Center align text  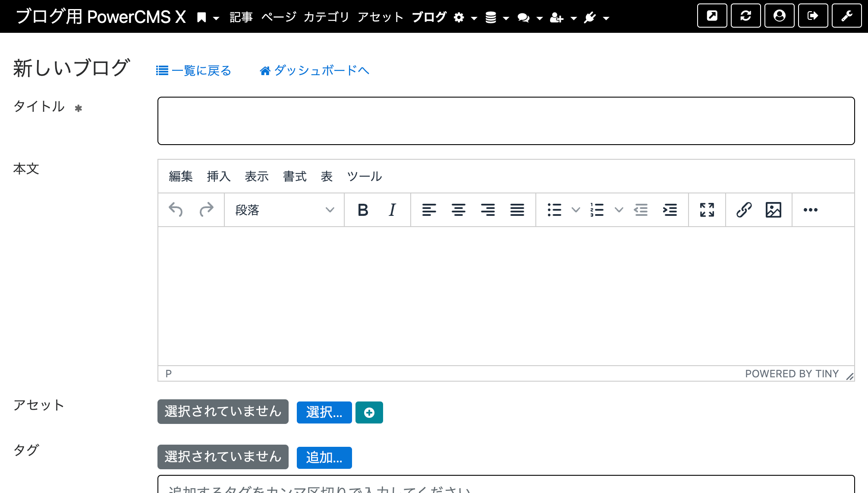point(459,210)
